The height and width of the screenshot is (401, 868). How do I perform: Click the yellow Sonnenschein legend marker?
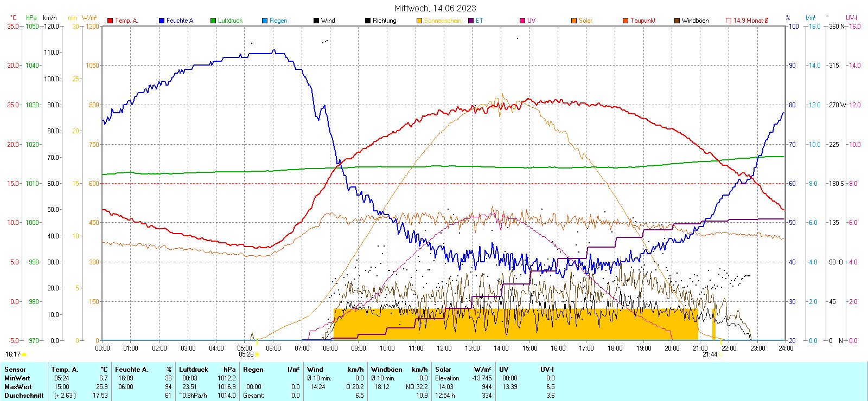(x=419, y=21)
